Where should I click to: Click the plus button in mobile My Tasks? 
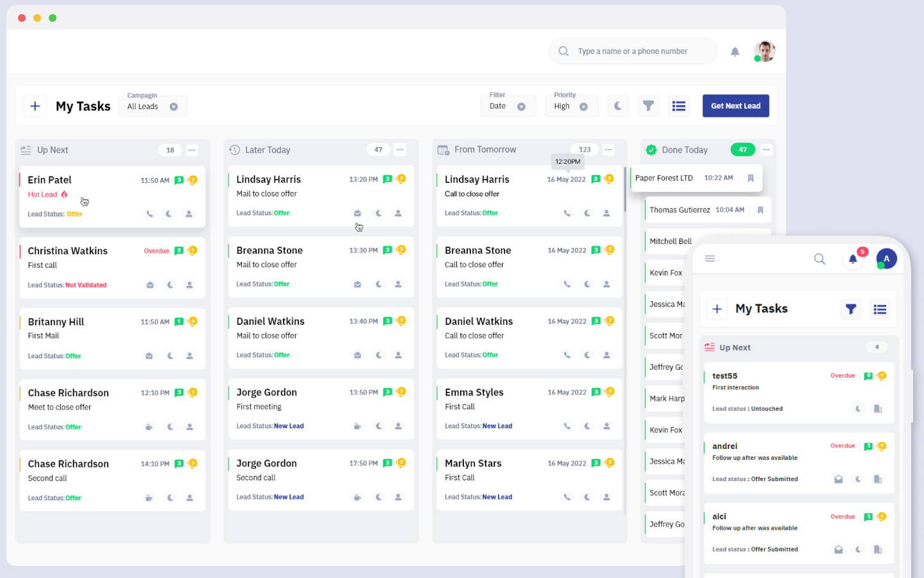(717, 309)
